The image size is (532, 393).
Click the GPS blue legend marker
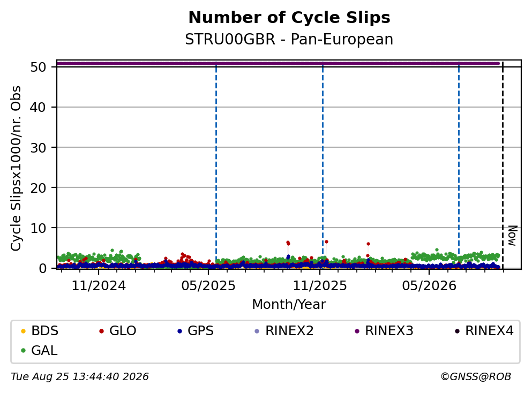pos(179,331)
